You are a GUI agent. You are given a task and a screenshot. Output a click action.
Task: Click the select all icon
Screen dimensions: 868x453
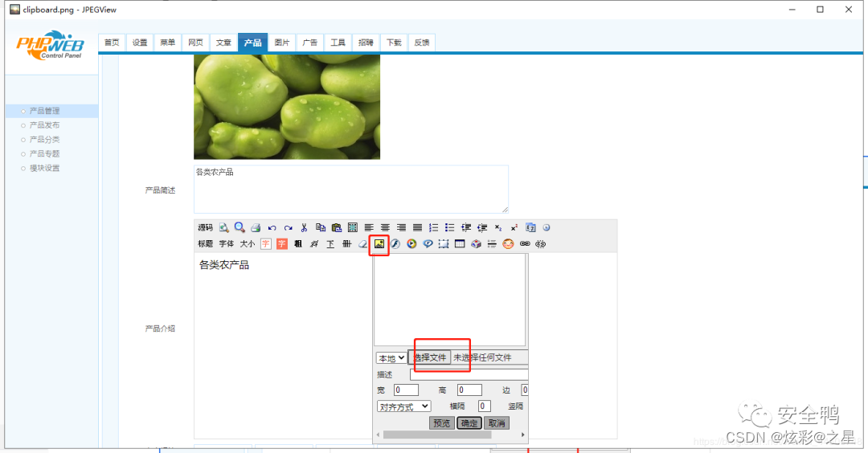353,228
